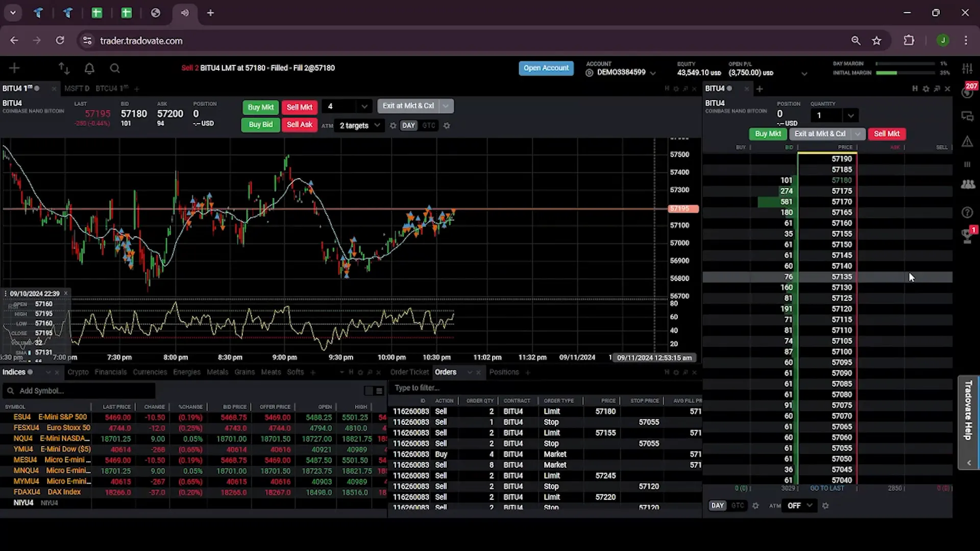Viewport: 980px width, 551px height.
Task: Open the add module plus icon top left
Action: pyautogui.click(x=14, y=68)
